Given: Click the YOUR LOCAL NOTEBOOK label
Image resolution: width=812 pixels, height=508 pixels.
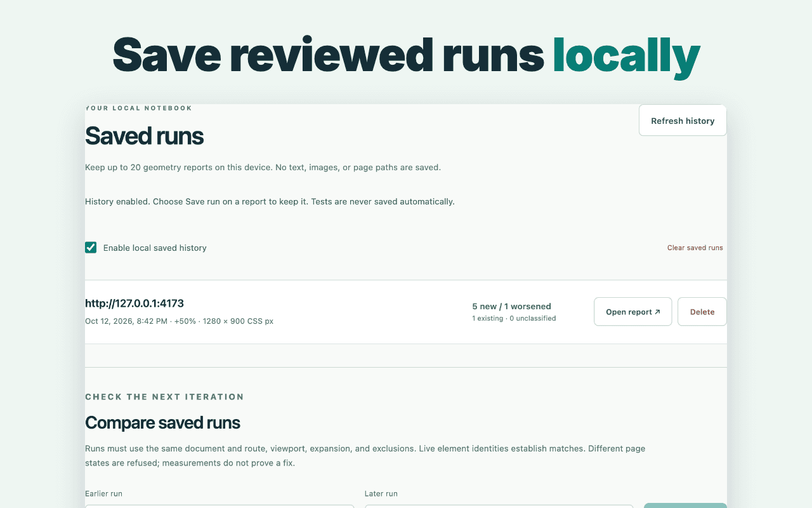Looking at the screenshot, I should (138, 108).
